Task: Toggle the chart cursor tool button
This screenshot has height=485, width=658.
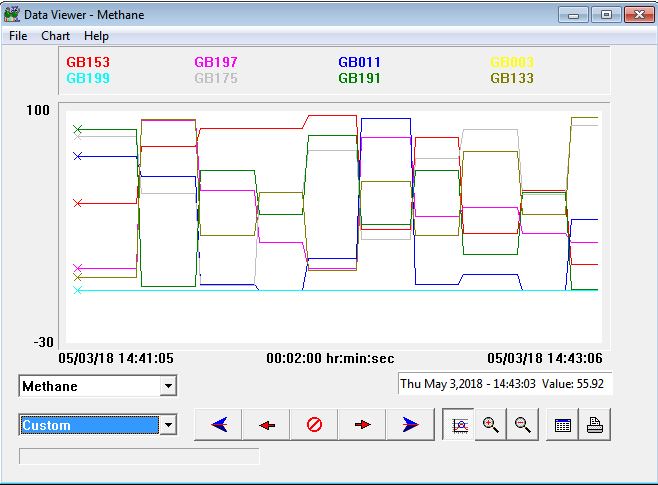Action: [459, 425]
